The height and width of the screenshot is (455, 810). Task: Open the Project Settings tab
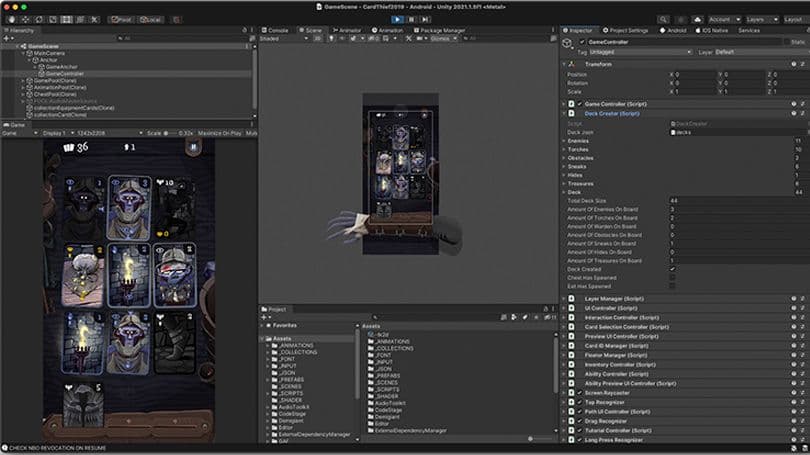pos(625,30)
